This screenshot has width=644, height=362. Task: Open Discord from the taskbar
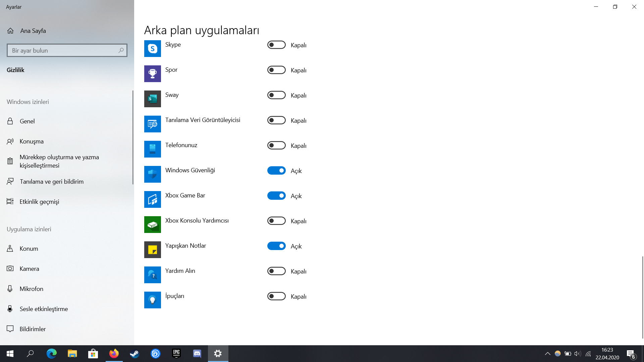click(197, 354)
